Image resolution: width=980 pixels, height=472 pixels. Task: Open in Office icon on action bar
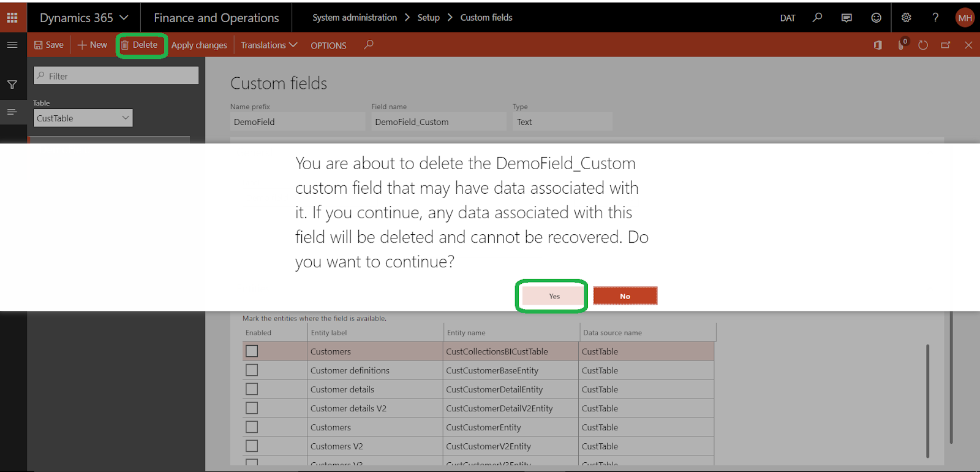[x=878, y=45]
